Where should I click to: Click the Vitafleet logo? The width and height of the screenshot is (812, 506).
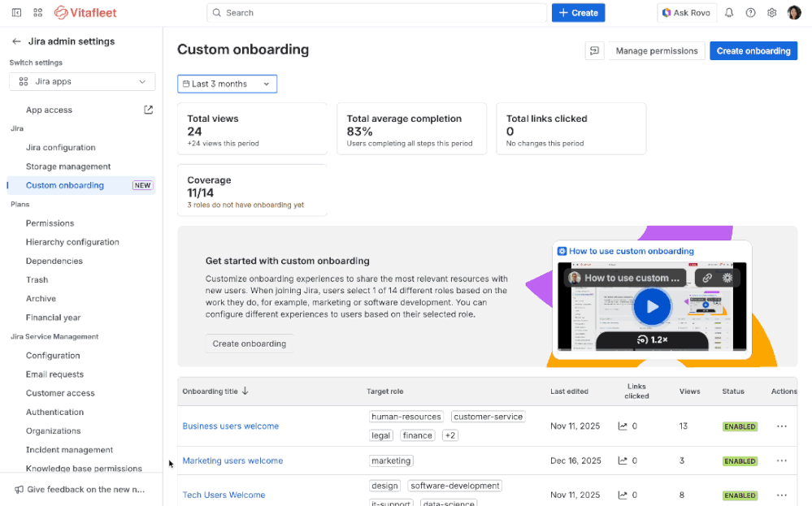tap(84, 12)
